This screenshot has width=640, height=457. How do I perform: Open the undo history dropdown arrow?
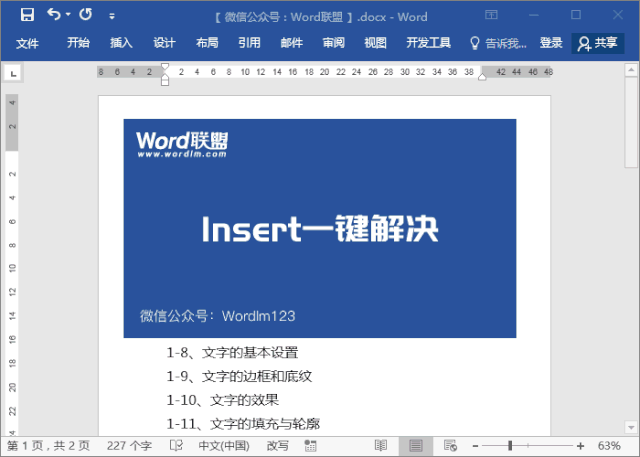coord(68,15)
